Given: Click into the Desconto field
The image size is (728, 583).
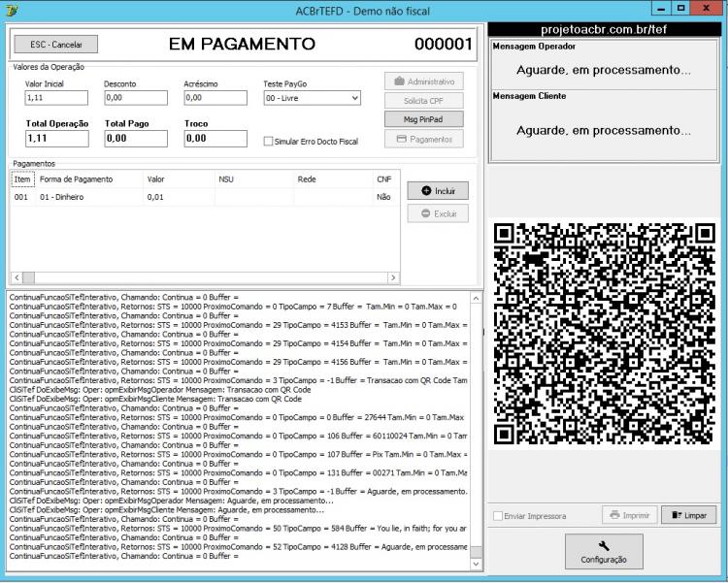Looking at the screenshot, I should (136, 98).
